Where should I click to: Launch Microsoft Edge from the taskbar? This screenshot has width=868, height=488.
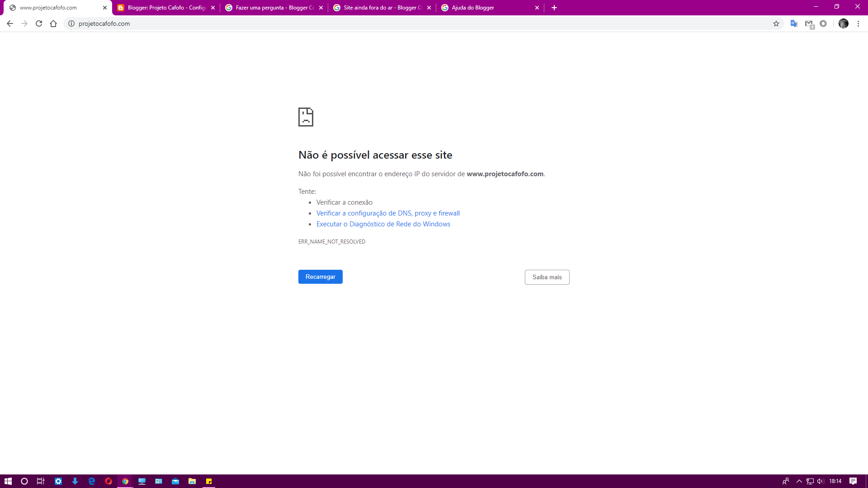pyautogui.click(x=92, y=481)
